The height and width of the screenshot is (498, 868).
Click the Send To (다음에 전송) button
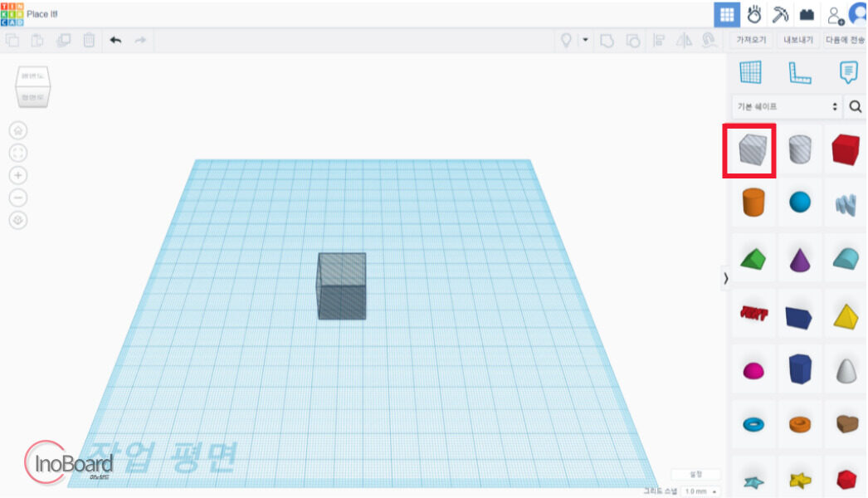[845, 40]
